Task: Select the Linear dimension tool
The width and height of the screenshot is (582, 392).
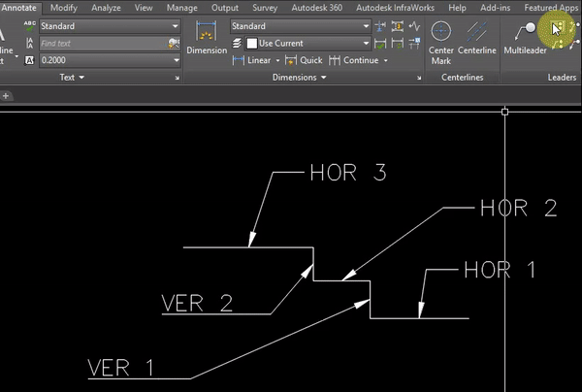Action: [x=251, y=60]
